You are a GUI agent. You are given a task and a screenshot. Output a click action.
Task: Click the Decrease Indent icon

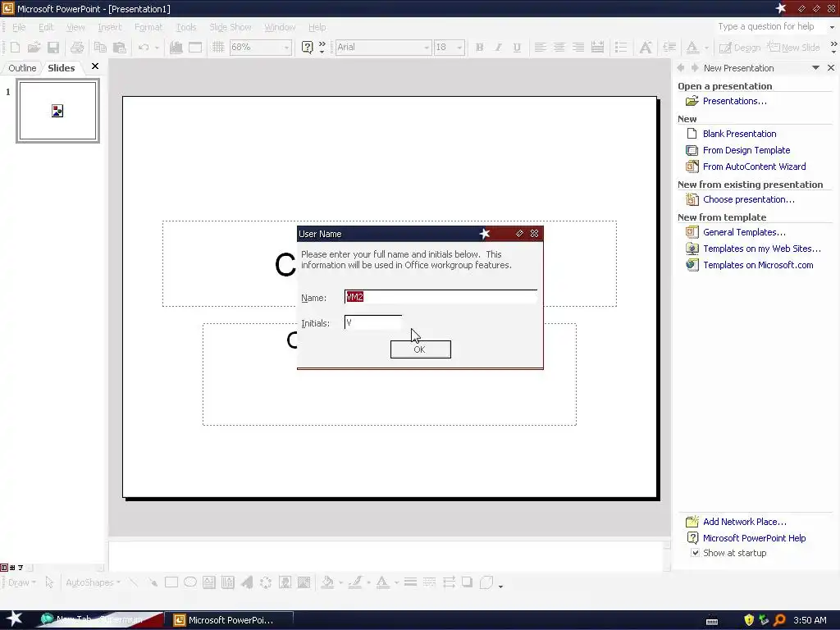(x=669, y=47)
